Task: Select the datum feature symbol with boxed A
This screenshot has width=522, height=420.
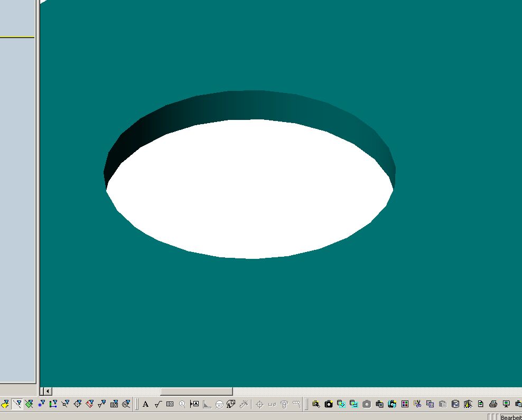Action: 194,404
